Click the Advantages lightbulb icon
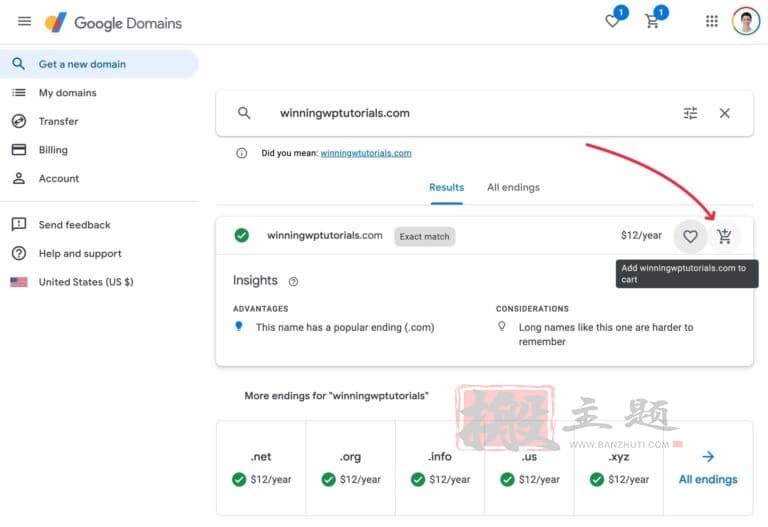The image size is (768, 527). click(239, 326)
